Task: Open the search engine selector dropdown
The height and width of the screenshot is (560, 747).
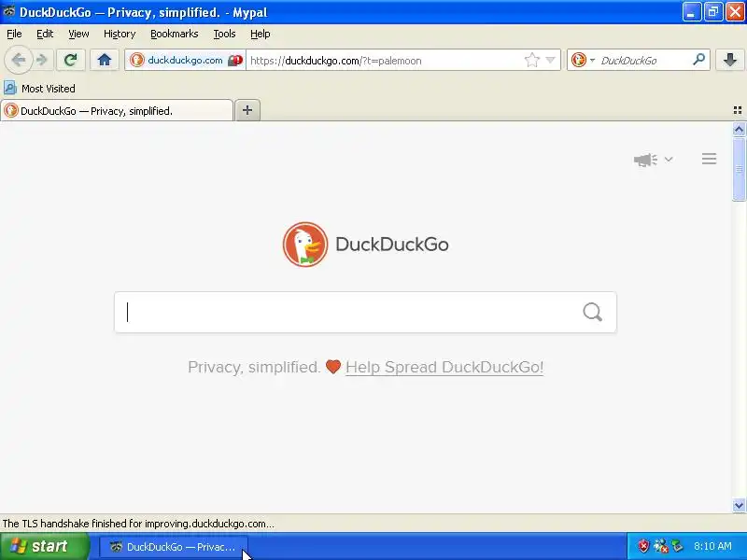Action: pos(583,60)
